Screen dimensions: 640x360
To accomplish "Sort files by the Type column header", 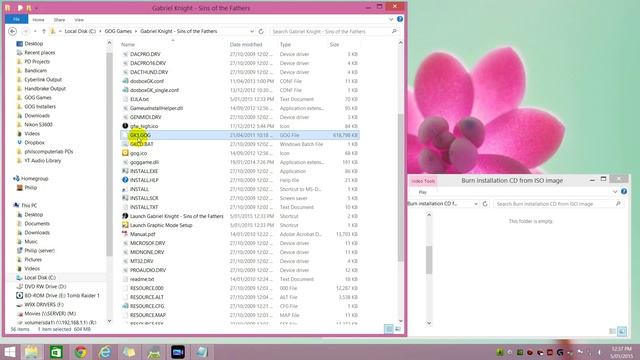I will tap(285, 44).
